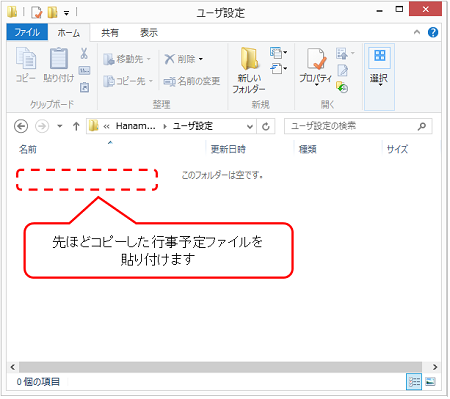Click the Copy path icon
This screenshot has height=399, width=450.
tap(84, 70)
